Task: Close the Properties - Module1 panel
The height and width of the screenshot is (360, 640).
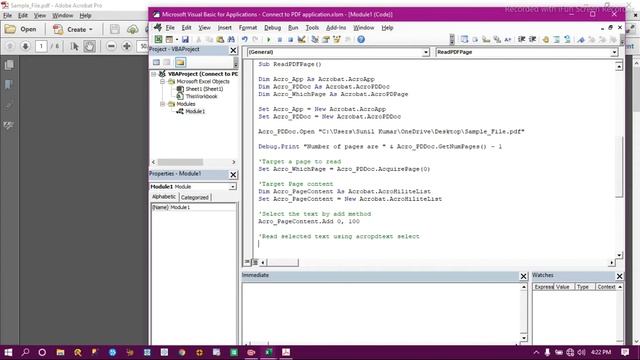Action: pos(233,175)
